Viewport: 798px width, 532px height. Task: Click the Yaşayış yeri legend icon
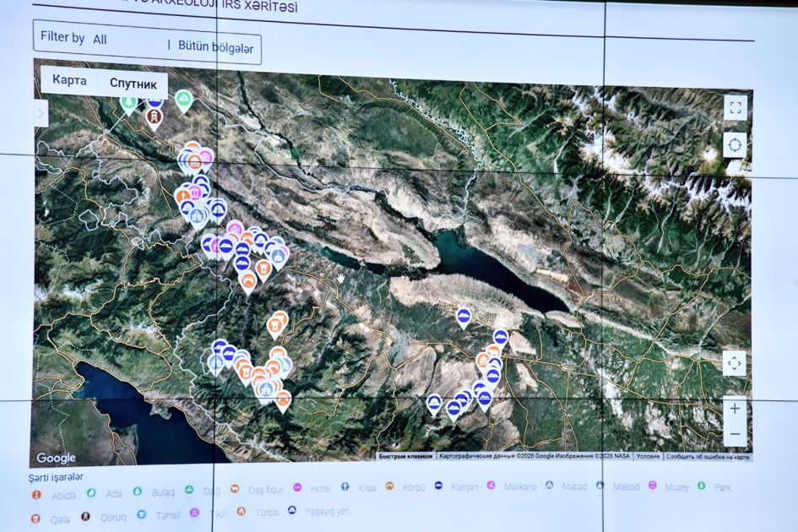[291, 509]
